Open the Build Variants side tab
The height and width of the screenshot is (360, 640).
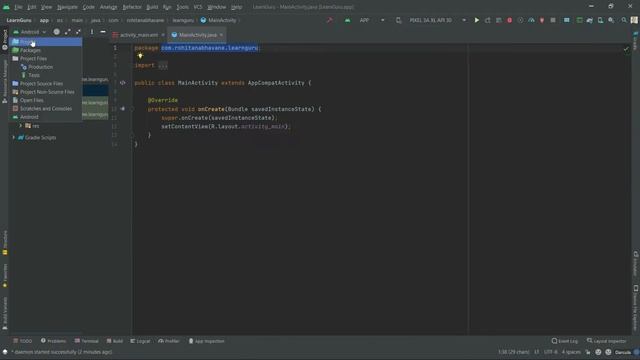pos(4,313)
